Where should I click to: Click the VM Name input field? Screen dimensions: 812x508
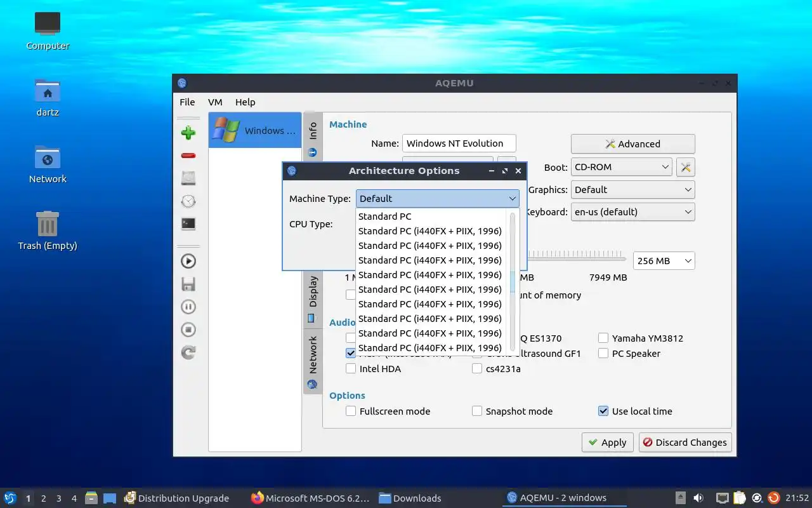click(x=459, y=144)
